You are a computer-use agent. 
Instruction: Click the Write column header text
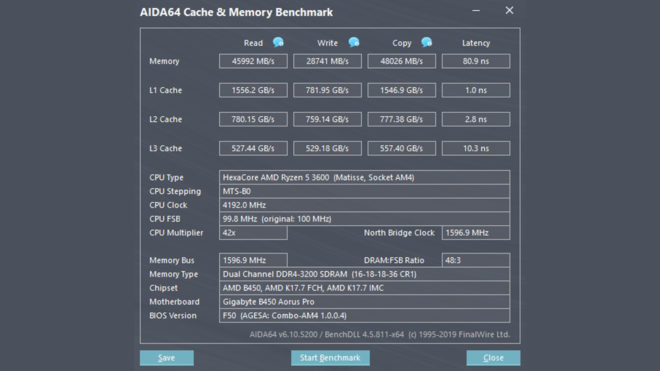coord(327,43)
